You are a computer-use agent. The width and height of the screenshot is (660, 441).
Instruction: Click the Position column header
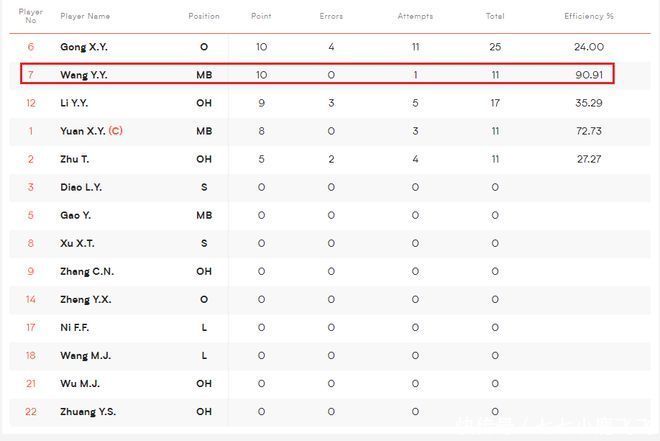click(x=204, y=17)
